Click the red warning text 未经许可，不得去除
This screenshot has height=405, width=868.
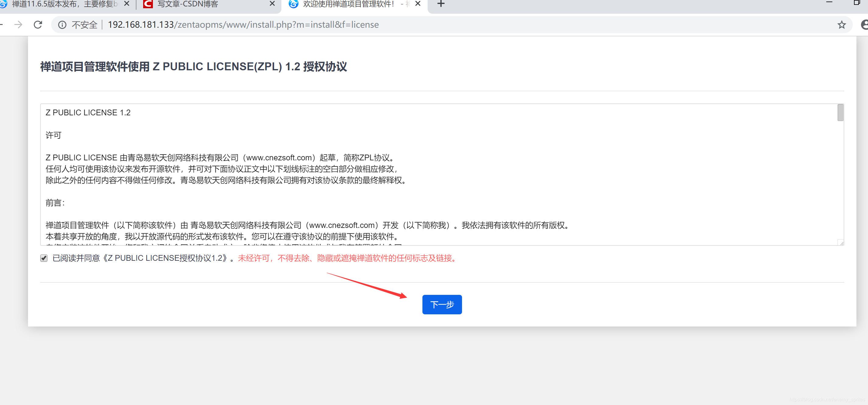(348, 258)
